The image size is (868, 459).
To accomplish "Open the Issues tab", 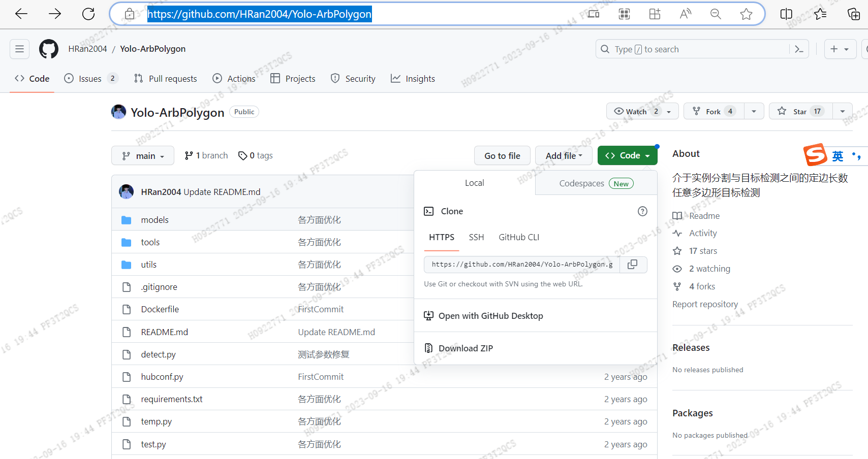I will (x=91, y=79).
